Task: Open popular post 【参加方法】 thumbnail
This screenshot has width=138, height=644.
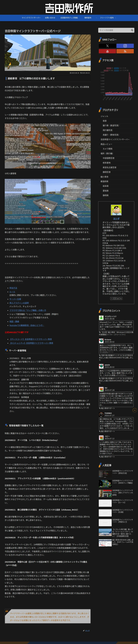Action: 105,474
